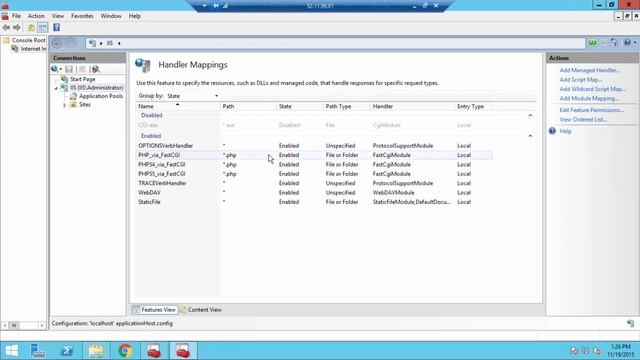The image size is (640, 360).
Task: Click the Windows Start button
Action: [11, 351]
